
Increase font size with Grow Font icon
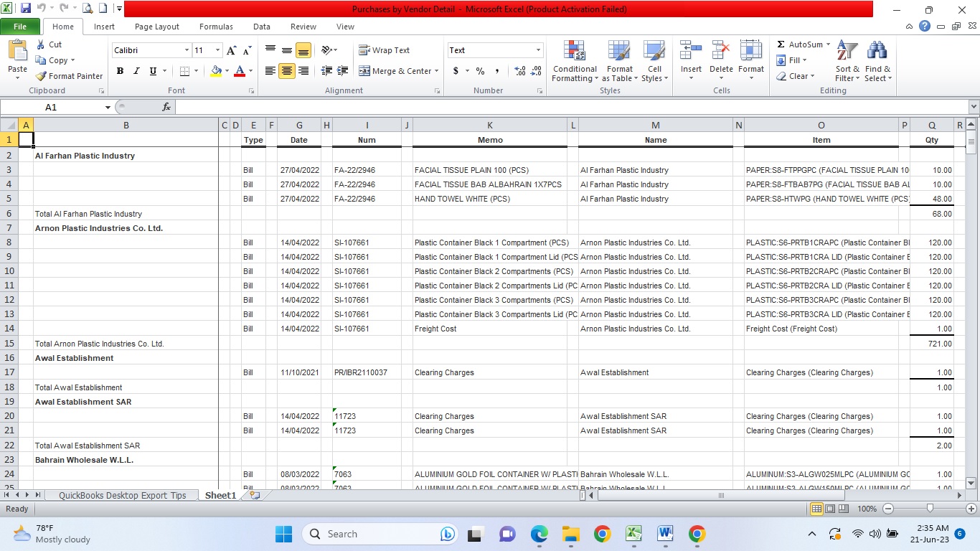231,50
